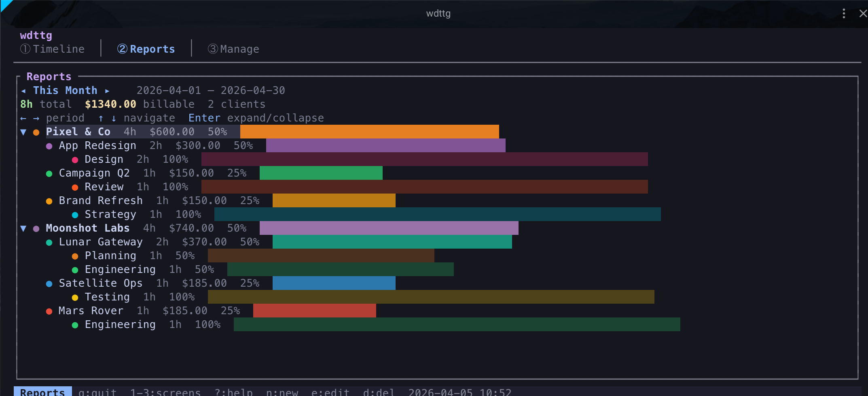Click the d:del status bar hint
Screen dimensions: 868x396
tap(379, 392)
